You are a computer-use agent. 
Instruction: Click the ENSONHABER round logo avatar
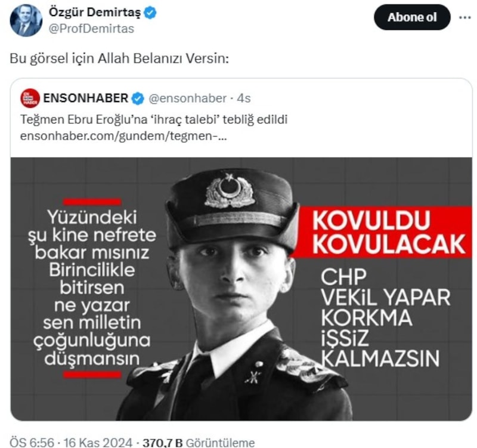(30, 98)
